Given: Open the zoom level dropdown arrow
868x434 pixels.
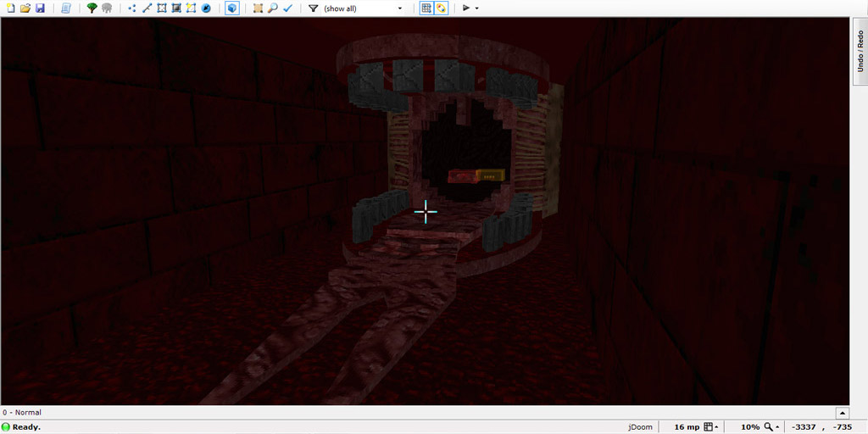Looking at the screenshot, I should [778, 427].
